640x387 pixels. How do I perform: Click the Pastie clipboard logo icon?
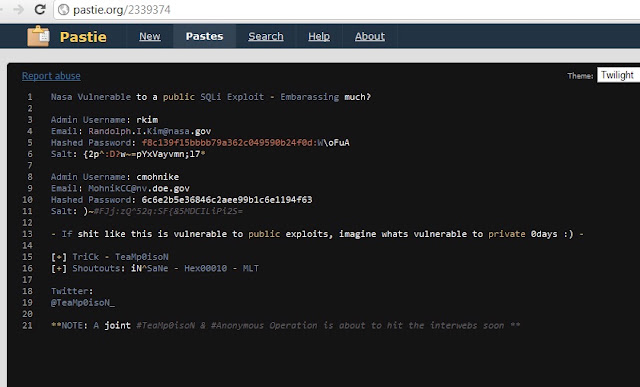click(38, 36)
